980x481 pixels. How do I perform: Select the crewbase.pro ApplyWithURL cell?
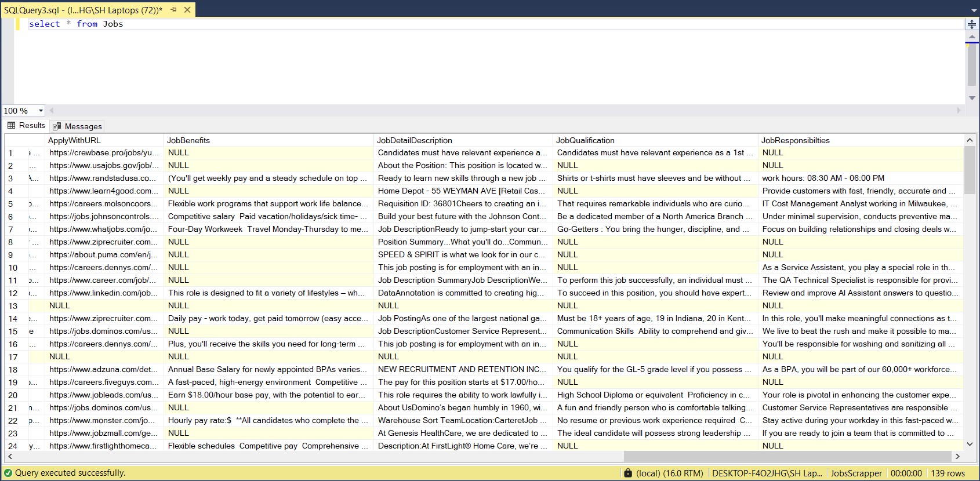[103, 153]
